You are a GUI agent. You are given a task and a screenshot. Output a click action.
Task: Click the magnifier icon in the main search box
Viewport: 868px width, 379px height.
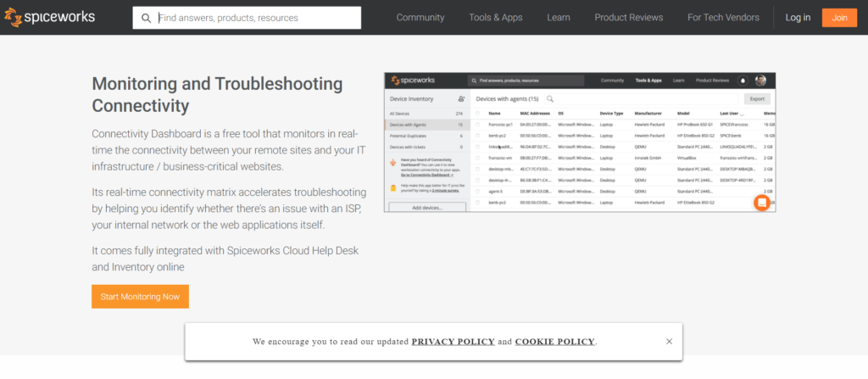point(146,18)
